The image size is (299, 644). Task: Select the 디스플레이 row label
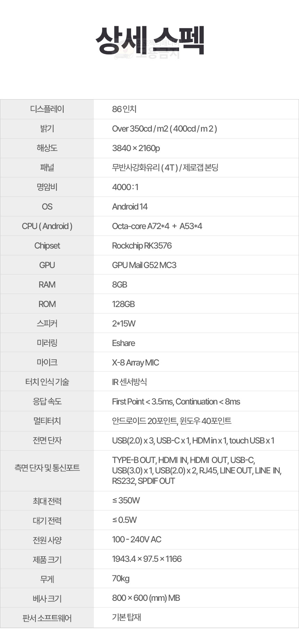(x=47, y=109)
